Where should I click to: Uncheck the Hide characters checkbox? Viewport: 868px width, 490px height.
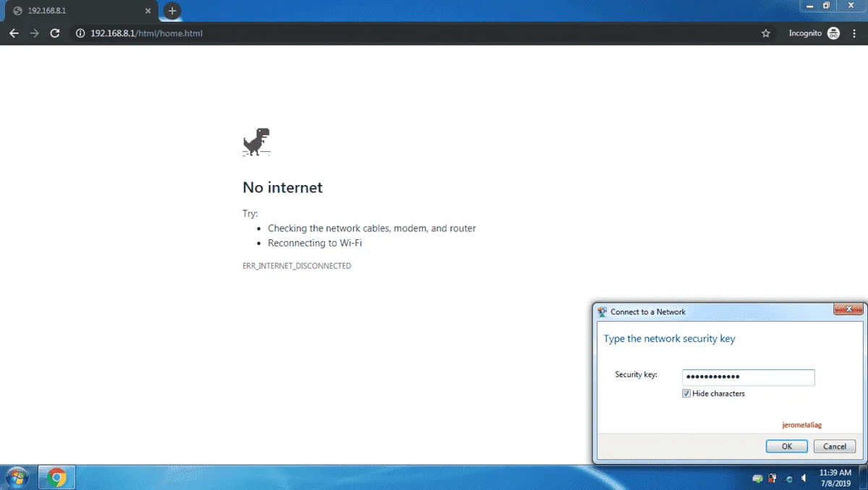[686, 394]
